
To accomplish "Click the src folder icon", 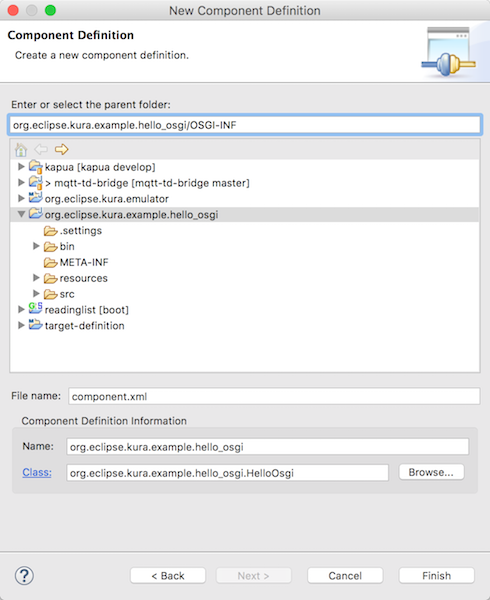I will [x=50, y=294].
